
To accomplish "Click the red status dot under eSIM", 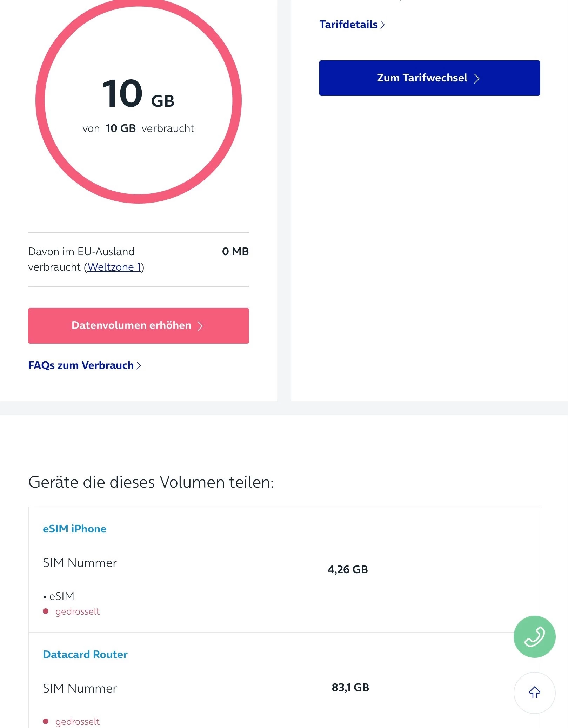I will point(46,611).
